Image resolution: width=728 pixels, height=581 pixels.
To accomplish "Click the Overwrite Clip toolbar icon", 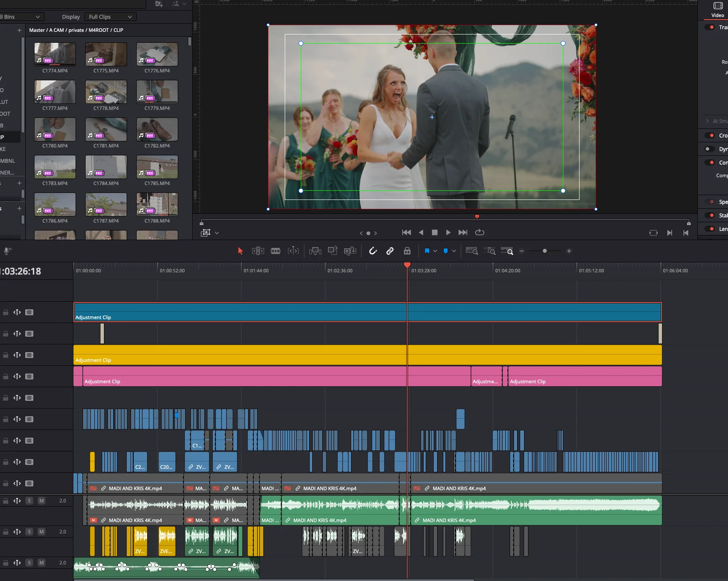I will tap(333, 251).
